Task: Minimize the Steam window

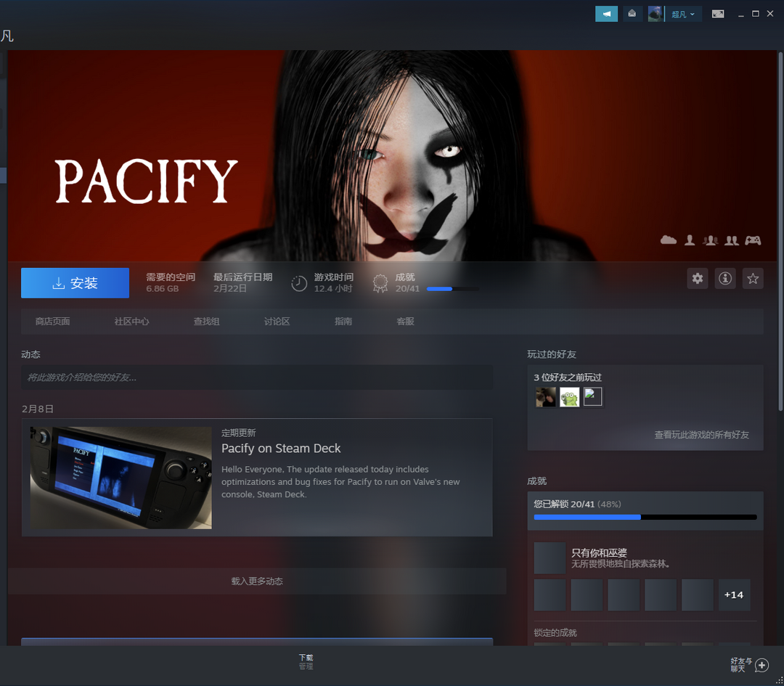Action: click(741, 14)
